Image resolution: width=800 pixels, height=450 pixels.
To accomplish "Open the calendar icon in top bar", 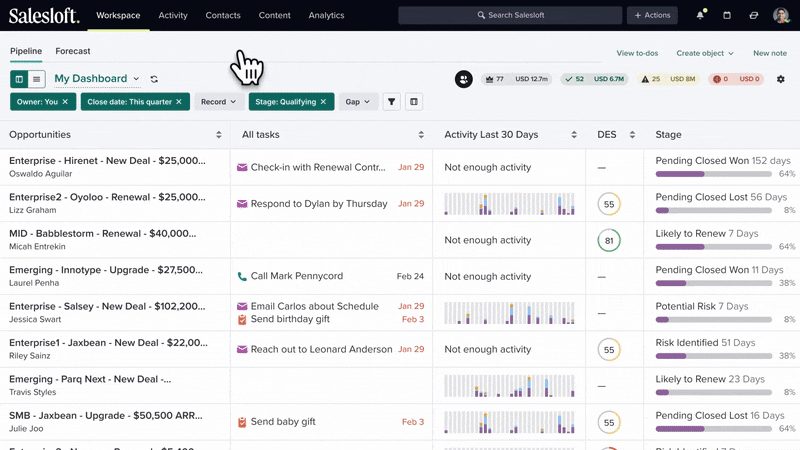I will pyautogui.click(x=727, y=15).
